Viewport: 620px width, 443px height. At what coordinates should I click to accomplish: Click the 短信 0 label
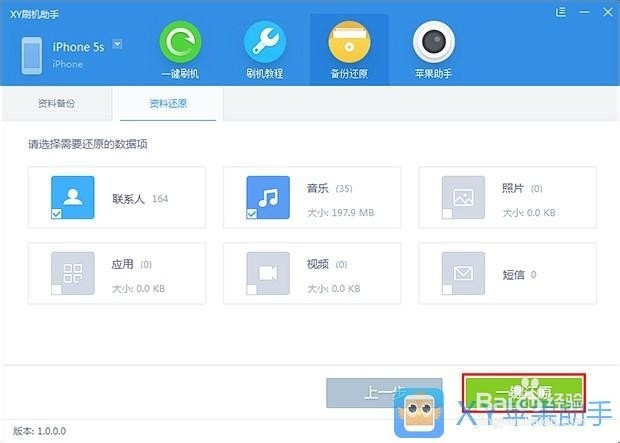[519, 275]
